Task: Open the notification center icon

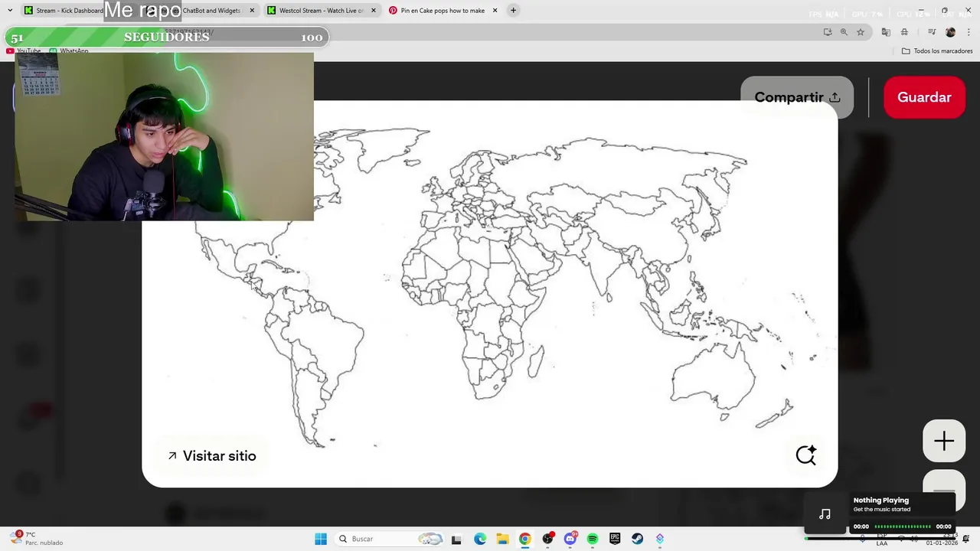Action: 967,539
